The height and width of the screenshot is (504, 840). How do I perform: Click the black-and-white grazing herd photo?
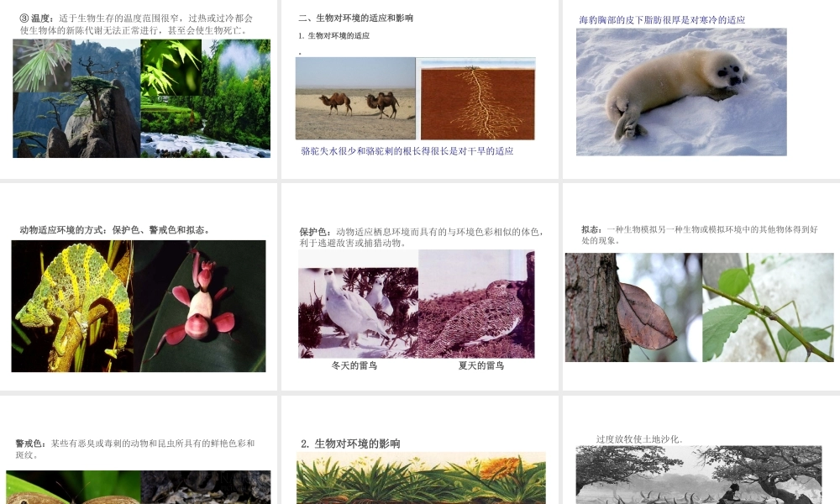tap(699, 475)
